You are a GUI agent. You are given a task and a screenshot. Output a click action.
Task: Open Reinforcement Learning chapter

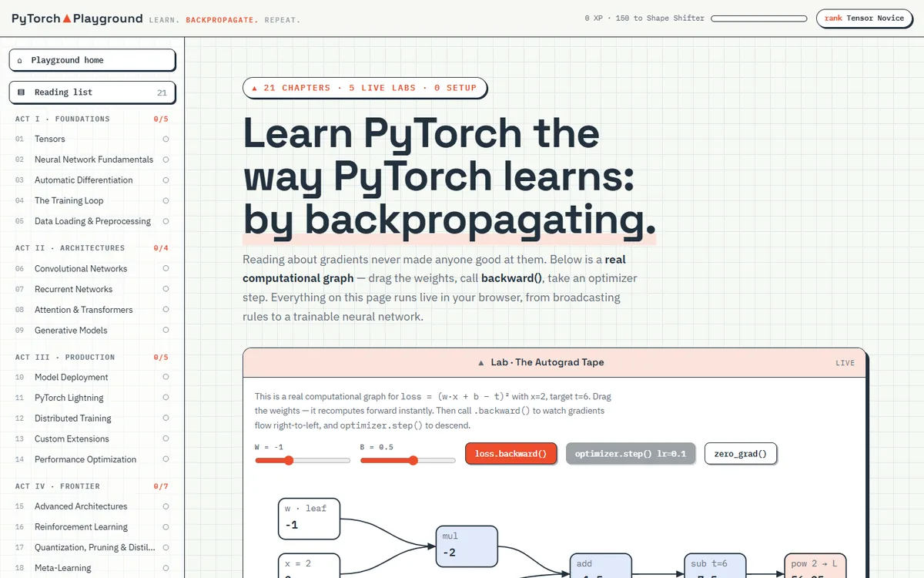92,527
